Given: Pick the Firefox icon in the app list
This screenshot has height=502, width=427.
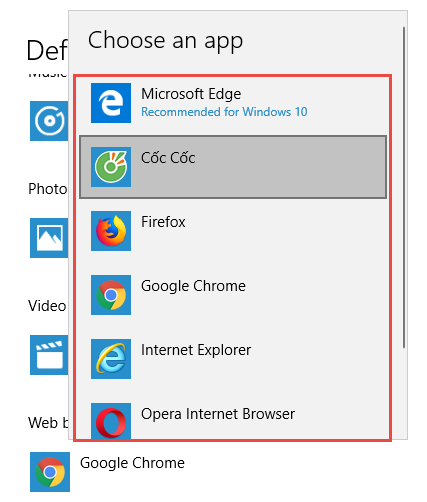Looking at the screenshot, I should (x=111, y=231).
